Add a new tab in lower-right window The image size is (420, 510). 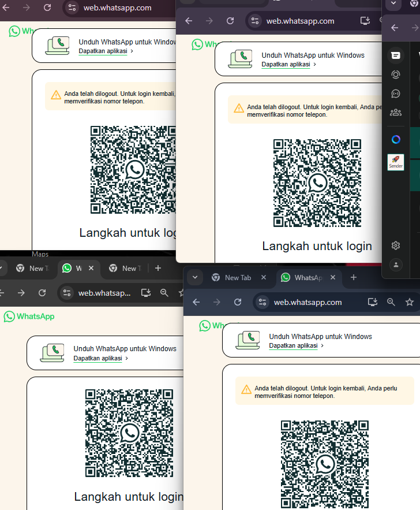point(354,277)
